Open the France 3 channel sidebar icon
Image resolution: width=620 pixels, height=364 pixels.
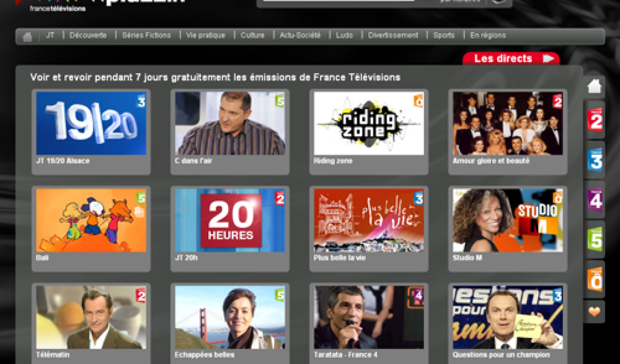coord(594,160)
